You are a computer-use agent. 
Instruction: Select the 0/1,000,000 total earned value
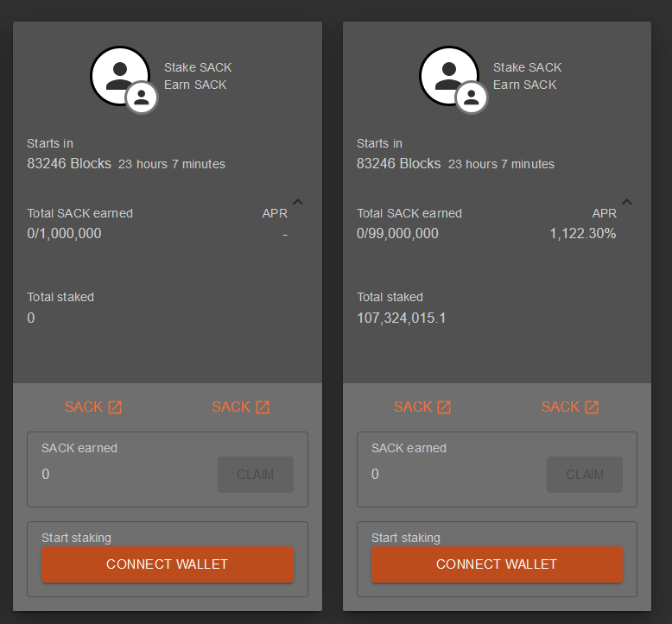pyautogui.click(x=64, y=234)
